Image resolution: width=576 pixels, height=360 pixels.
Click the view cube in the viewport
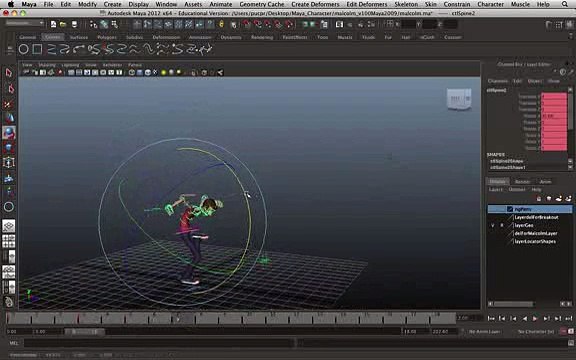459,98
